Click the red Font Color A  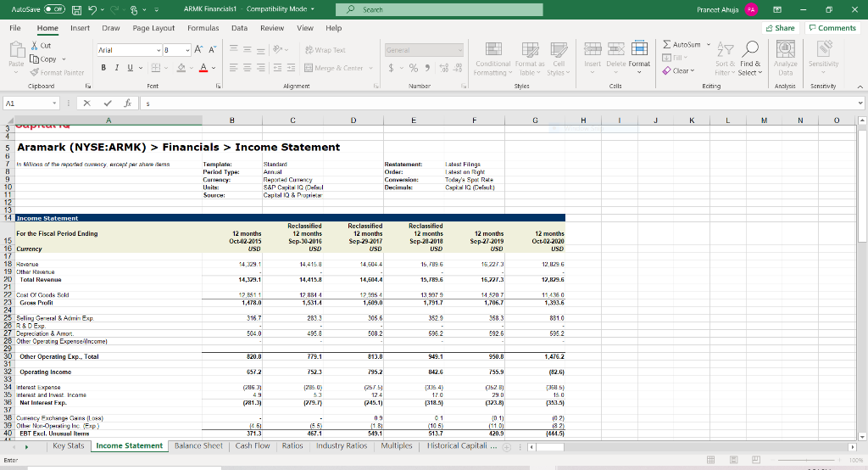[x=203, y=68]
